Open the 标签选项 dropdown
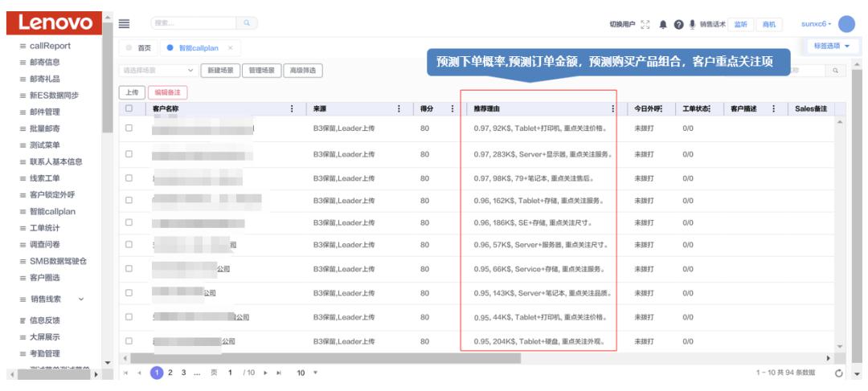Viewport: 868px width, 391px height. (x=832, y=47)
